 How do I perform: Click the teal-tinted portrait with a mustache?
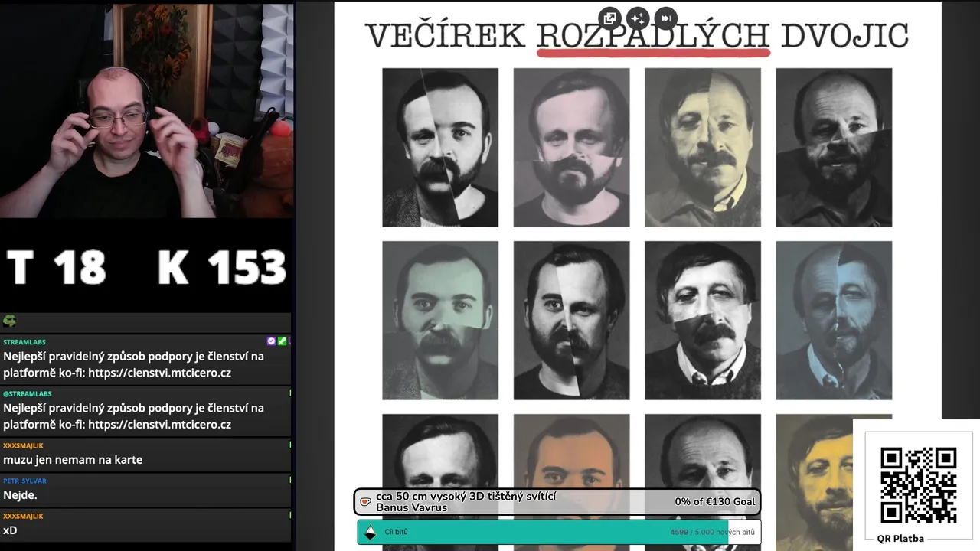(x=440, y=321)
